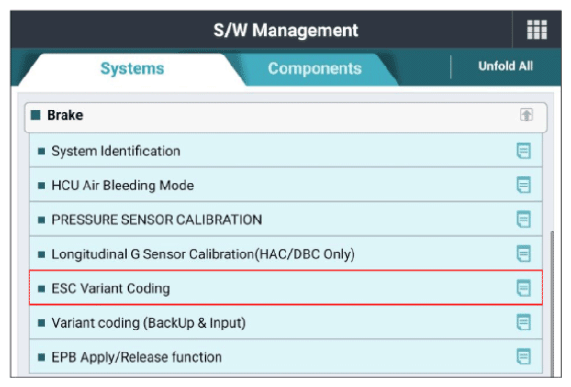Screen dimensions: 571x387
Task: Select HCU Air Bleeding Mode row
Action: click(x=286, y=185)
